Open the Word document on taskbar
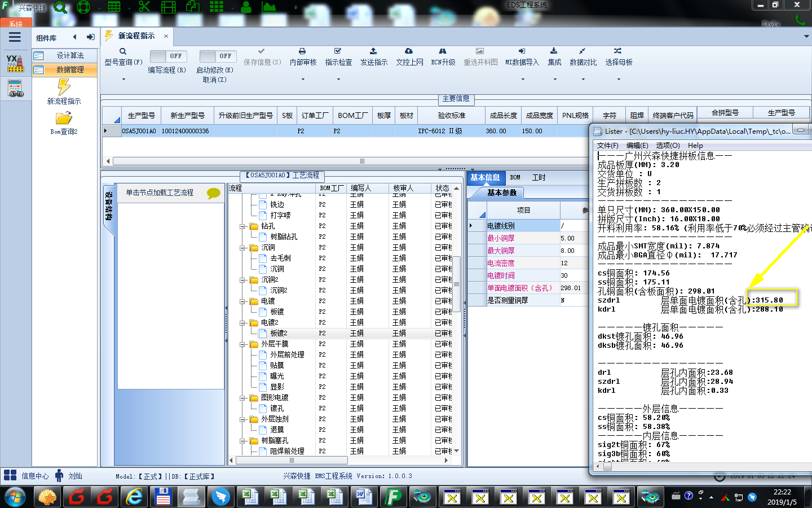 [x=364, y=497]
